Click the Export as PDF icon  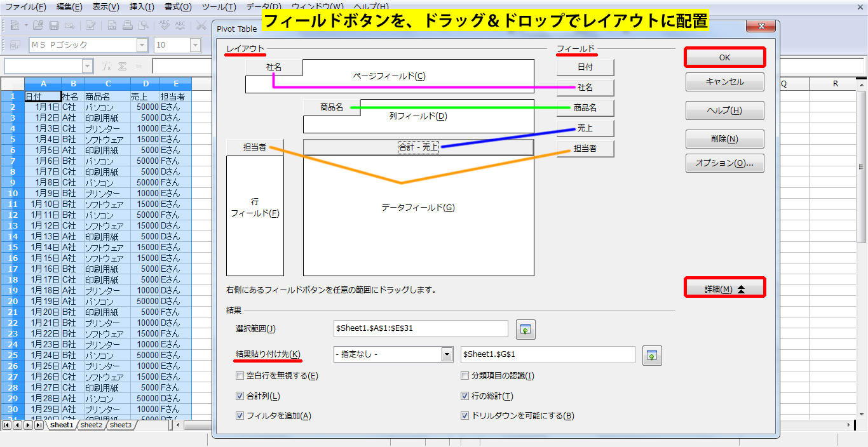112,25
